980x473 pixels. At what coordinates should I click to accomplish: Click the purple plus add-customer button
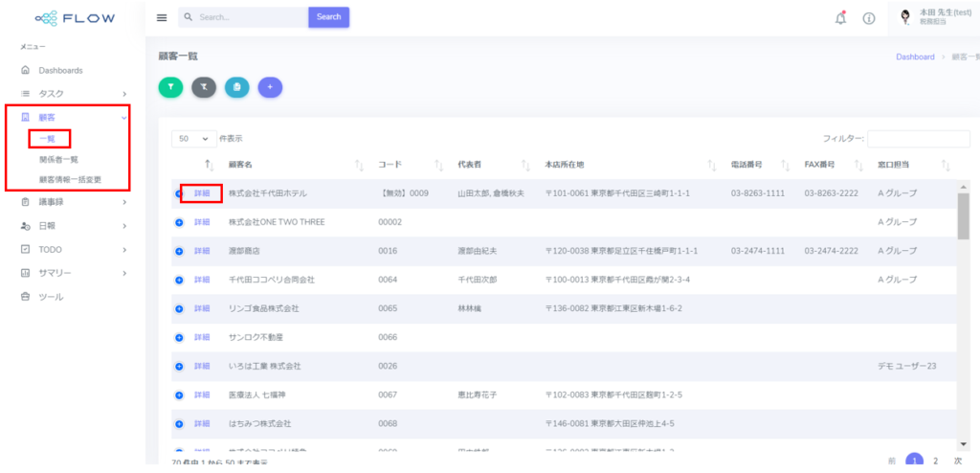coord(270,87)
